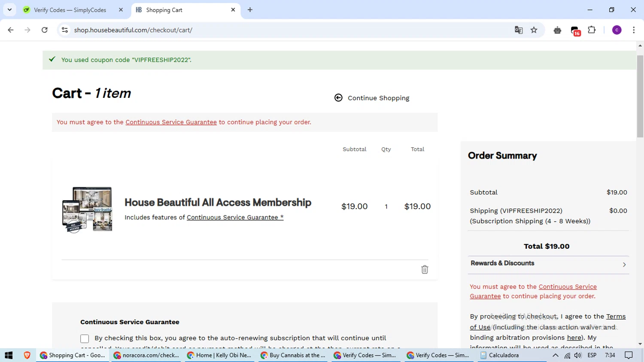Viewport: 644px width, 362px height.
Task: Click the quantity value 1 in cart row
Action: coord(386,207)
